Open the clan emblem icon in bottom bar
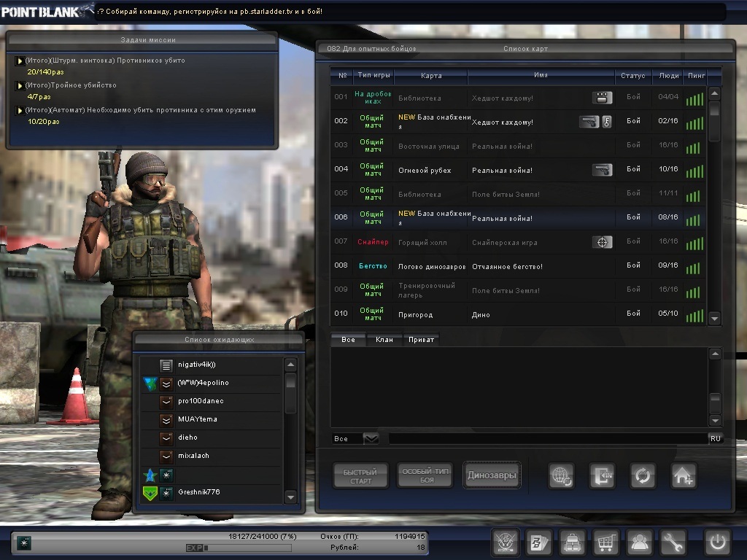747x560 pixels. tap(505, 542)
